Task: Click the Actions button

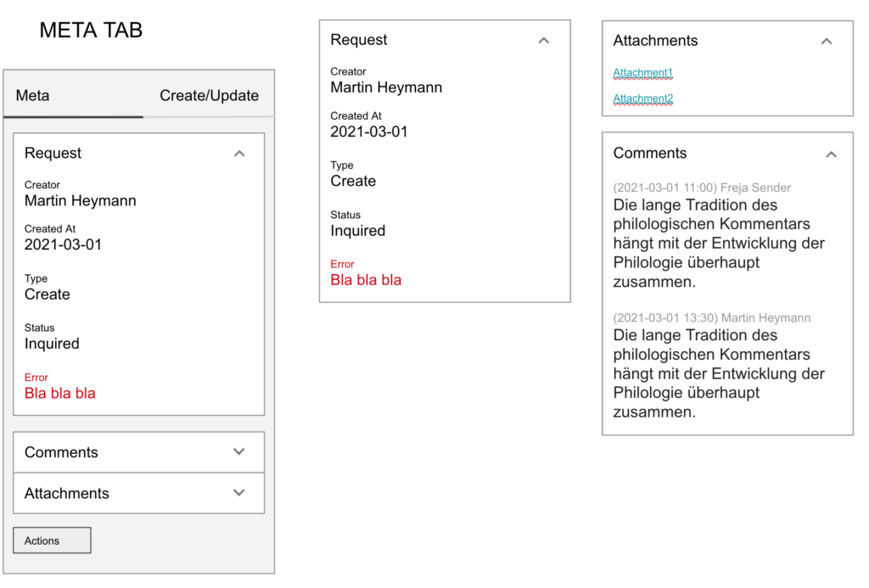Action: (52, 540)
